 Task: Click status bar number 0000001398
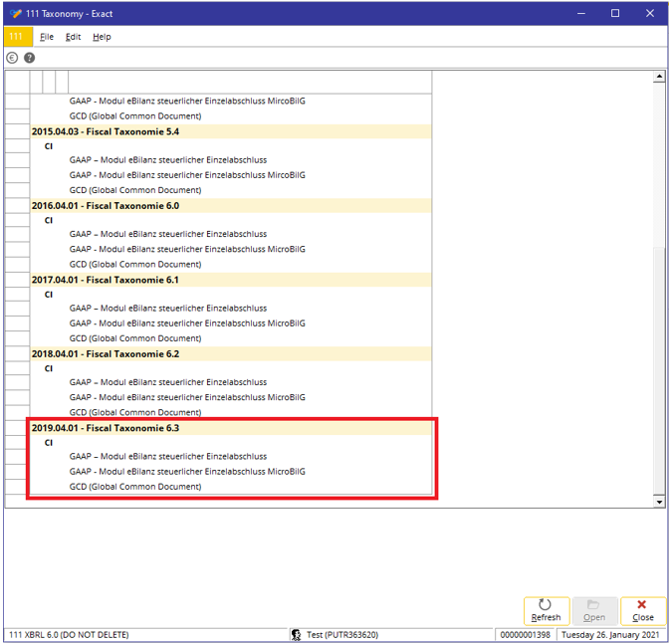pyautogui.click(x=525, y=635)
